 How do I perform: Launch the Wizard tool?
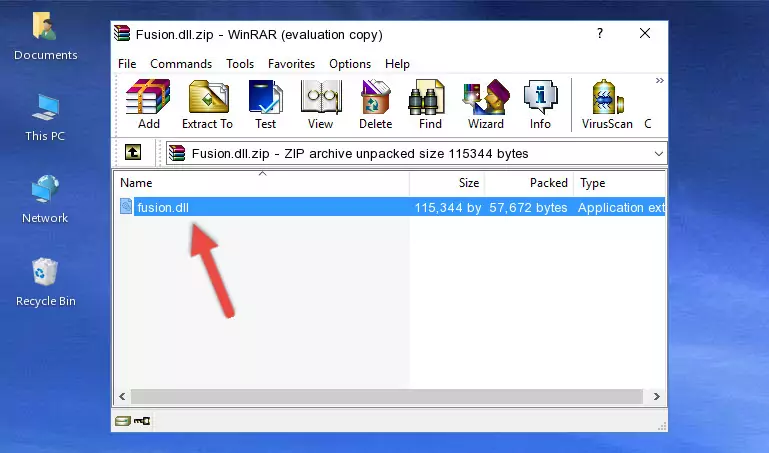(x=486, y=104)
